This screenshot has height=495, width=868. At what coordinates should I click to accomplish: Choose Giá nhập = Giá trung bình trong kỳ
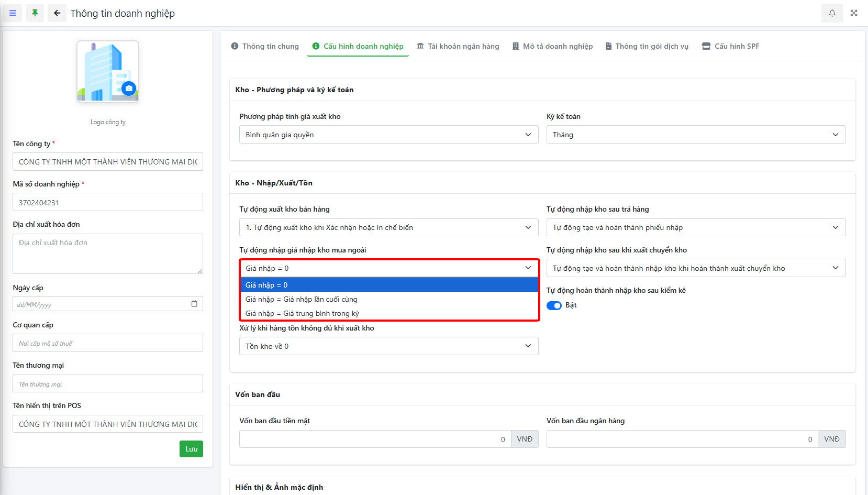(302, 313)
